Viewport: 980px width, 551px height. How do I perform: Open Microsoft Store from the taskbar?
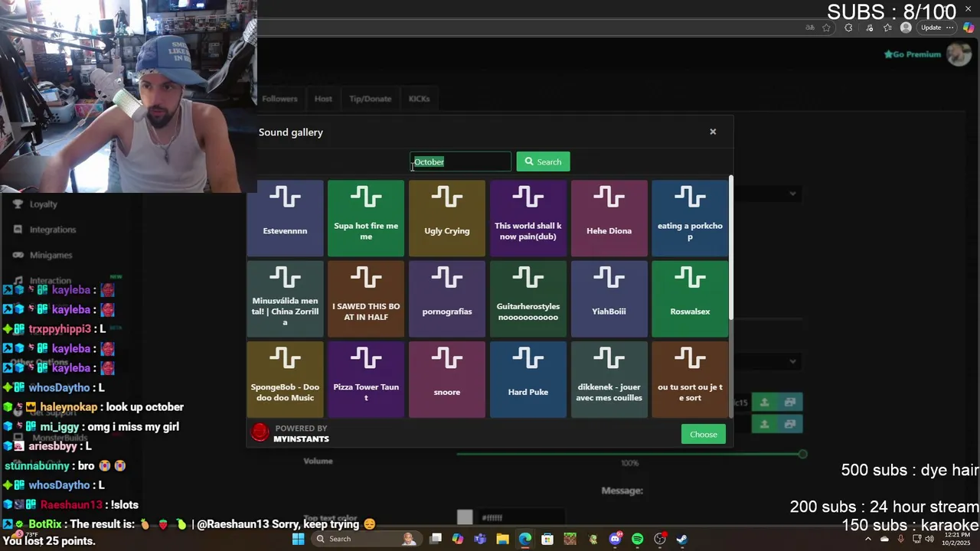(547, 539)
